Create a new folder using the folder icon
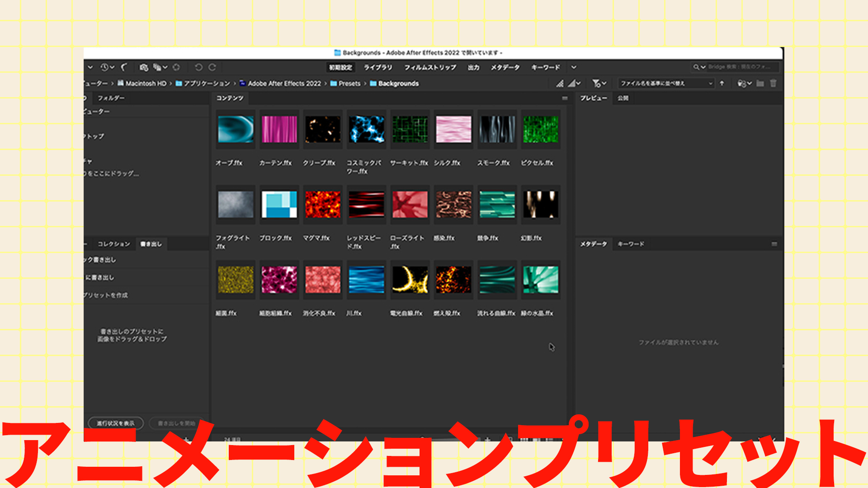Image resolution: width=868 pixels, height=488 pixels. [760, 83]
